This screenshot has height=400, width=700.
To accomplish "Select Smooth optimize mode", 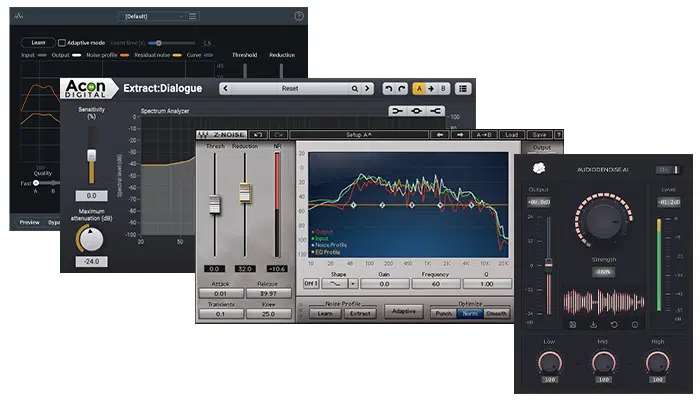I will [x=496, y=313].
